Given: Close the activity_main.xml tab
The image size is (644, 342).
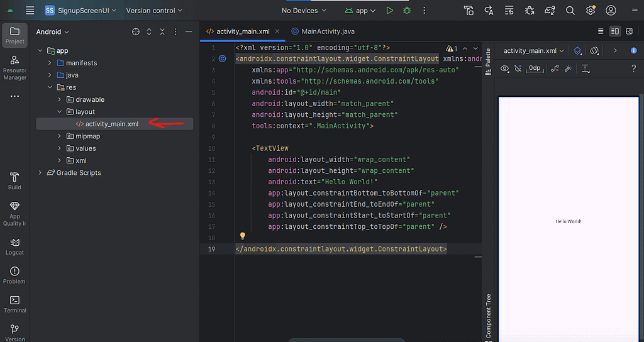Looking at the screenshot, I should click(x=277, y=31).
